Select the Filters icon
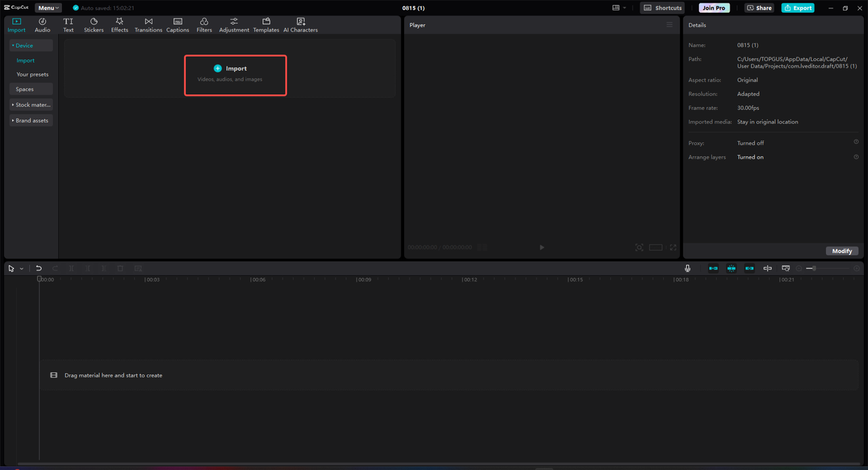The image size is (868, 470). [204, 22]
